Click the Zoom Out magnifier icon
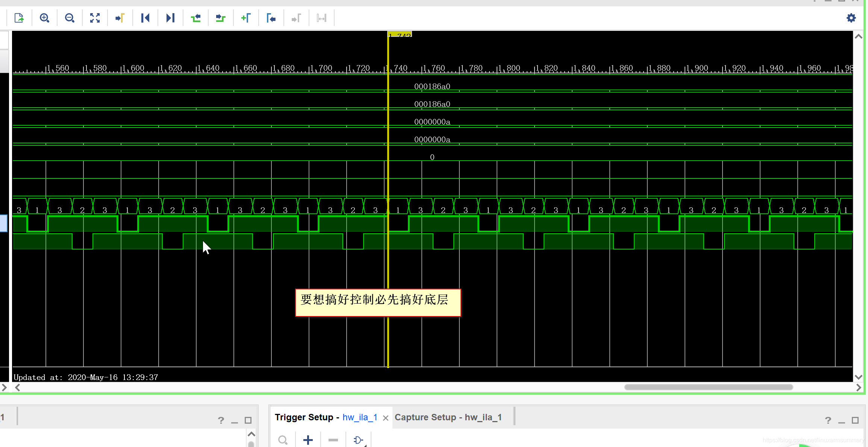This screenshot has width=868, height=447. (x=70, y=18)
